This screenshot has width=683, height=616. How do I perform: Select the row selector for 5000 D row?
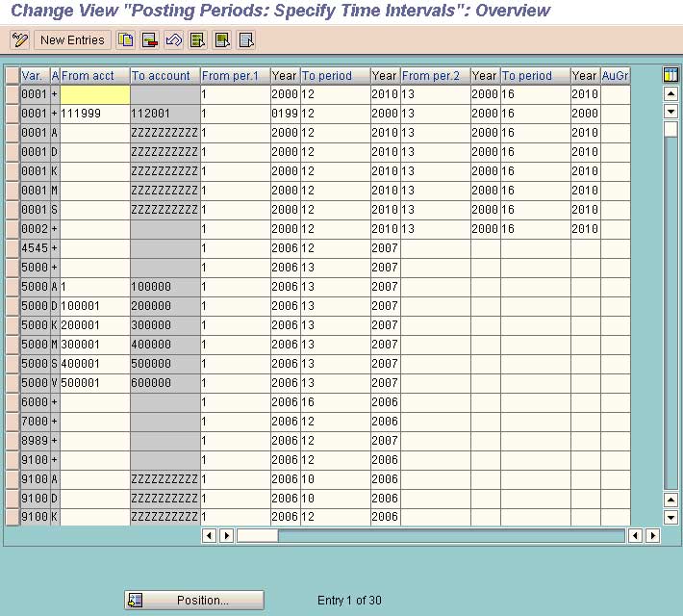[x=13, y=306]
